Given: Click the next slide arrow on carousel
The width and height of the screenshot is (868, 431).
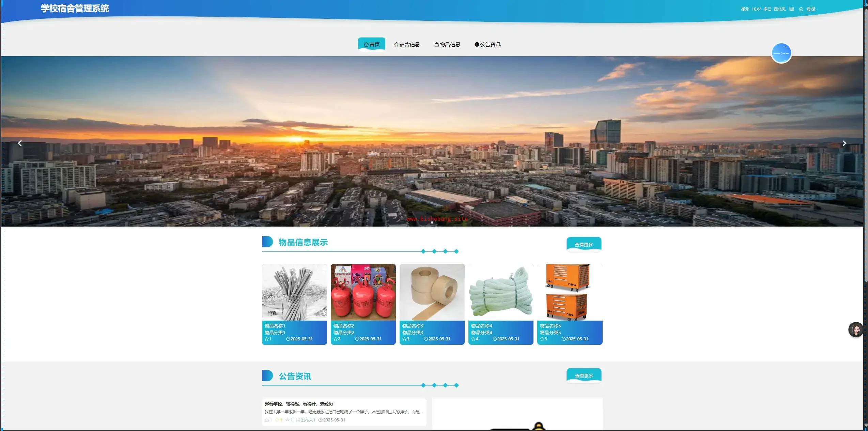Looking at the screenshot, I should [x=844, y=143].
